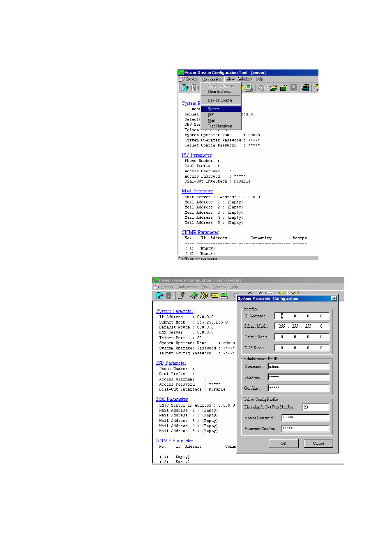
Task: Open SNMP Parameter link in window with open menu
Action: coord(200,232)
